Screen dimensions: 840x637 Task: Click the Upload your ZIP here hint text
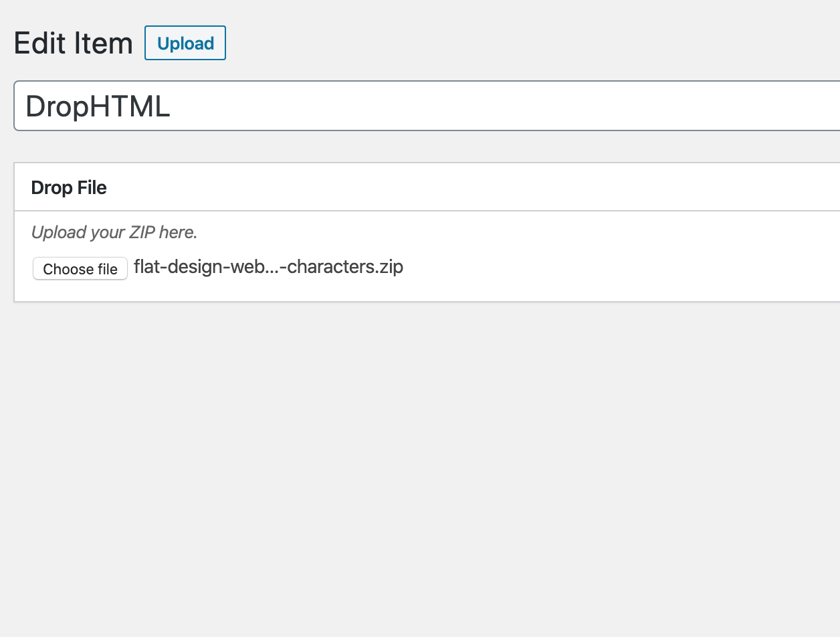[114, 232]
